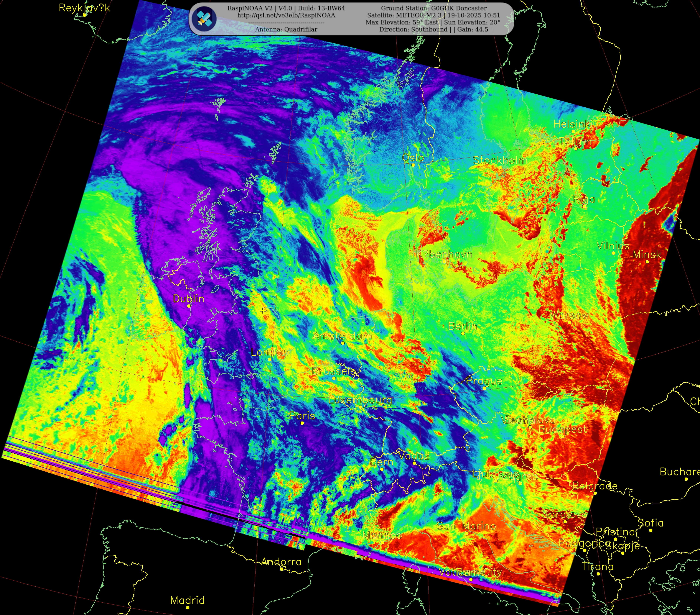Click the Antenna Quadrifilar header text
The image size is (700, 615).
pos(286,29)
